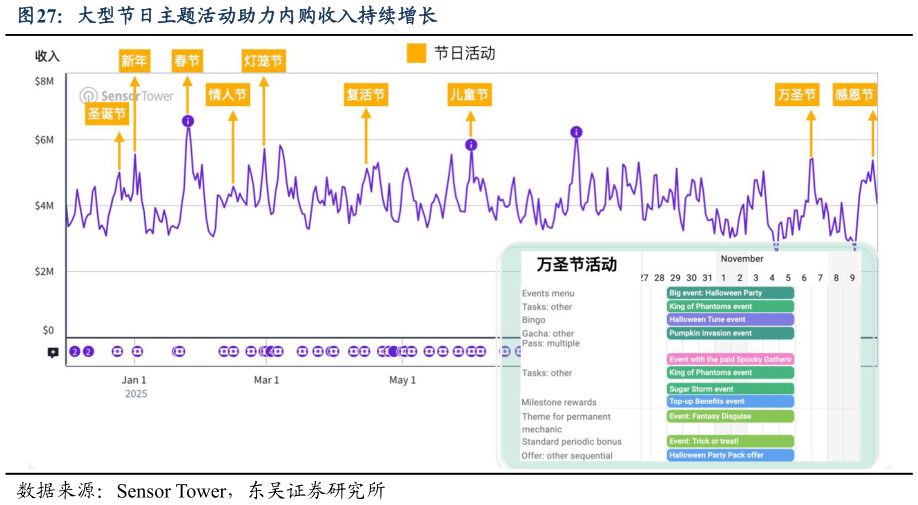Click the $4M axis label

(x=44, y=206)
